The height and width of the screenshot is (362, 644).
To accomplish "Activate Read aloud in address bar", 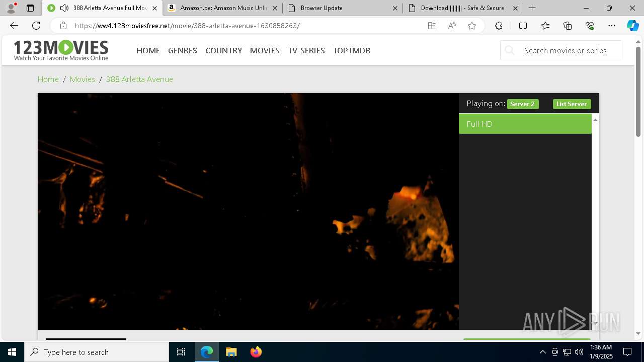I will [452, 26].
